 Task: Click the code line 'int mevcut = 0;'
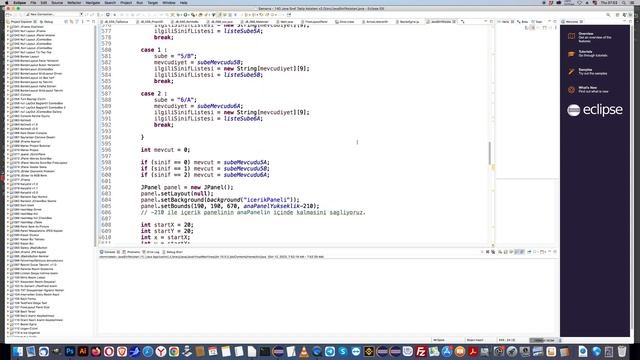[165, 150]
